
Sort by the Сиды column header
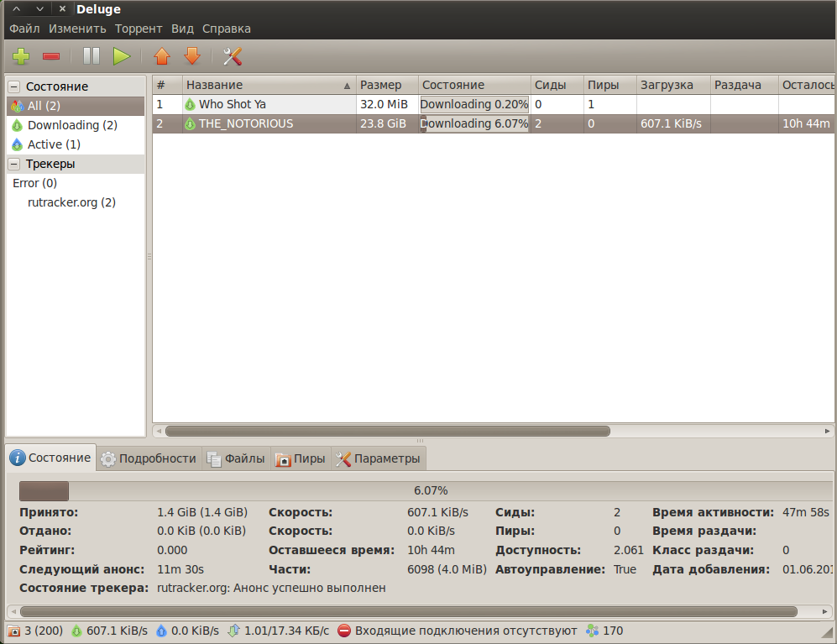coord(557,85)
